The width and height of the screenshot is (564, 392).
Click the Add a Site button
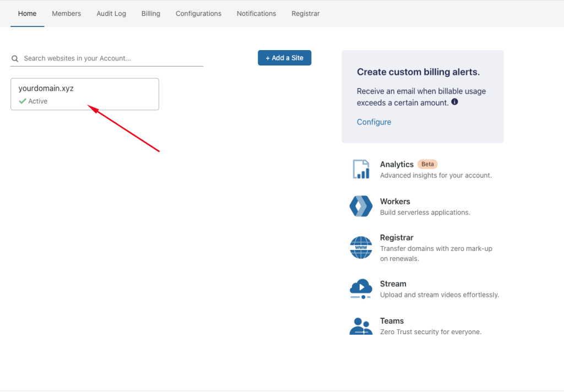[284, 57]
